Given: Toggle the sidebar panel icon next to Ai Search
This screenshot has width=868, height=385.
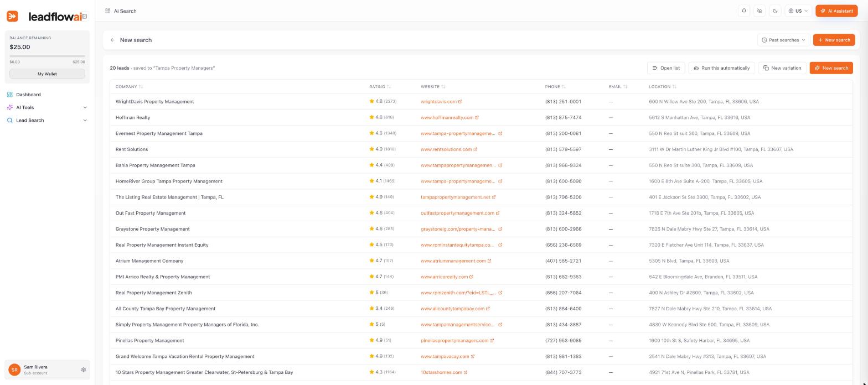Looking at the screenshot, I should tap(107, 11).
